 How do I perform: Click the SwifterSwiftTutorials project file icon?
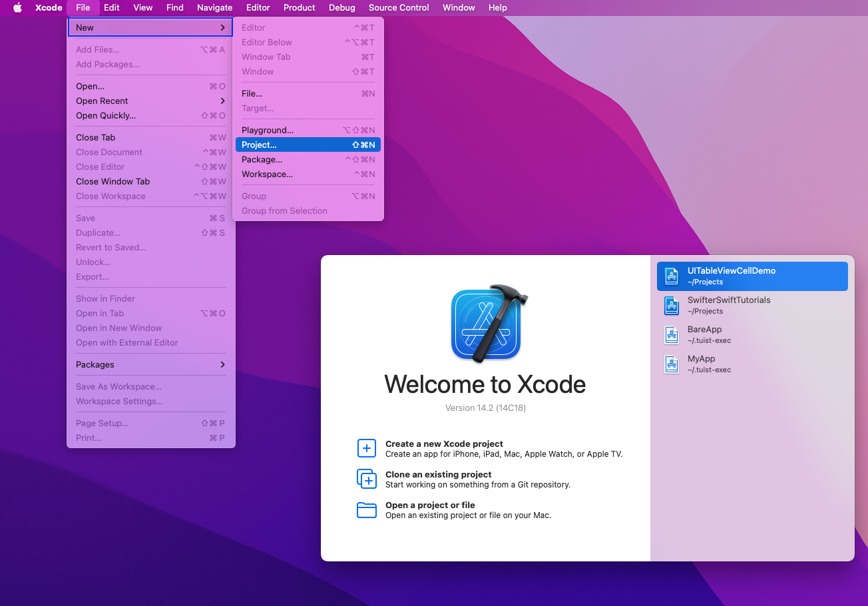coord(672,306)
